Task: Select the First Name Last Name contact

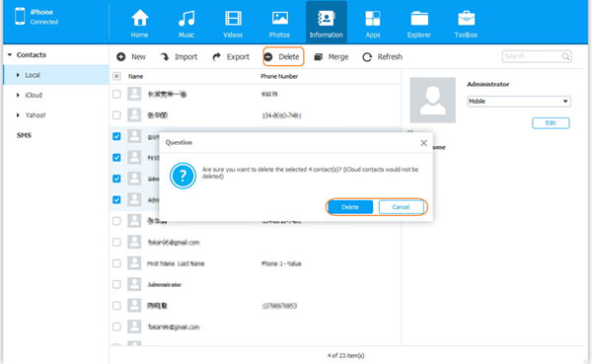Action: click(x=256, y=263)
